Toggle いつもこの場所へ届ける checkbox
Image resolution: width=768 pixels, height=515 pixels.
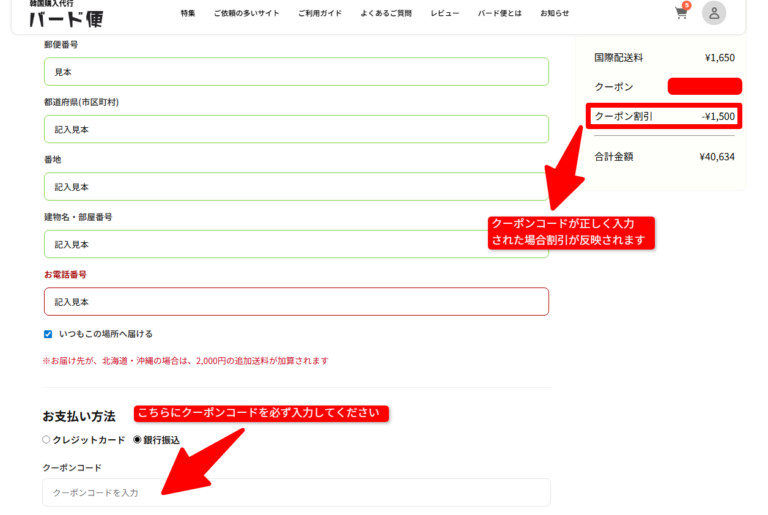pos(48,334)
